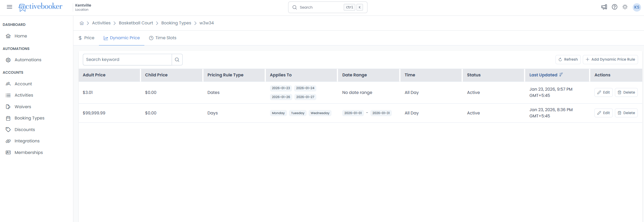The image size is (644, 222).
Task: Click the 2026-01-01 start date tag
Action: click(353, 113)
